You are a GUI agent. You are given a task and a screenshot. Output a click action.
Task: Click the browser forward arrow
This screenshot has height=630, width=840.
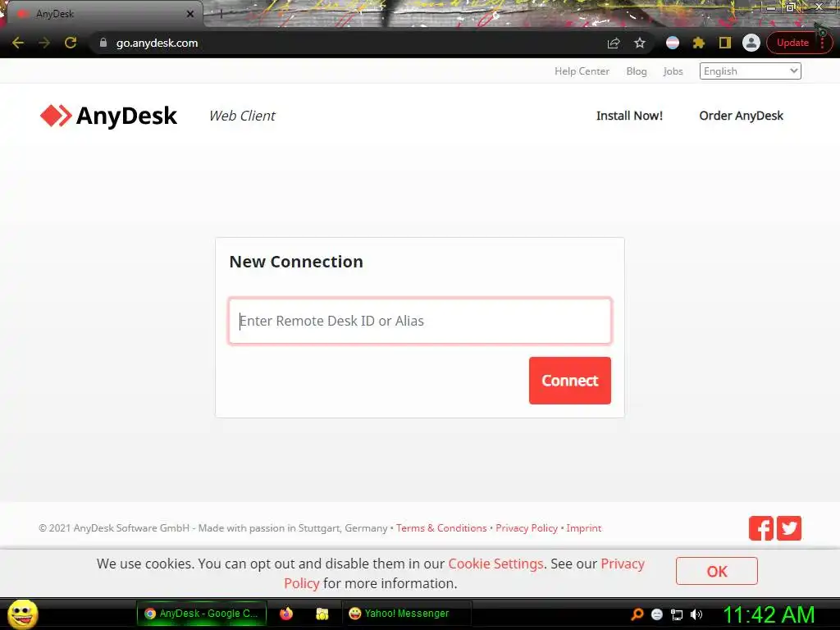pyautogui.click(x=44, y=43)
